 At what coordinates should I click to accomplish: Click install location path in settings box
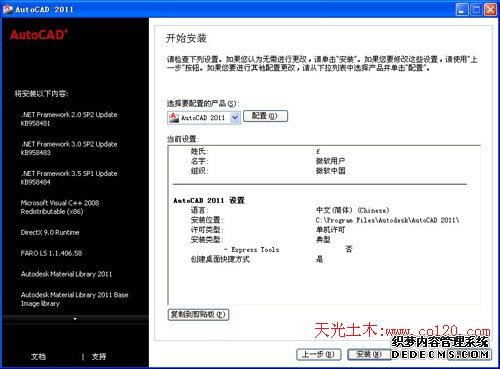pos(387,220)
